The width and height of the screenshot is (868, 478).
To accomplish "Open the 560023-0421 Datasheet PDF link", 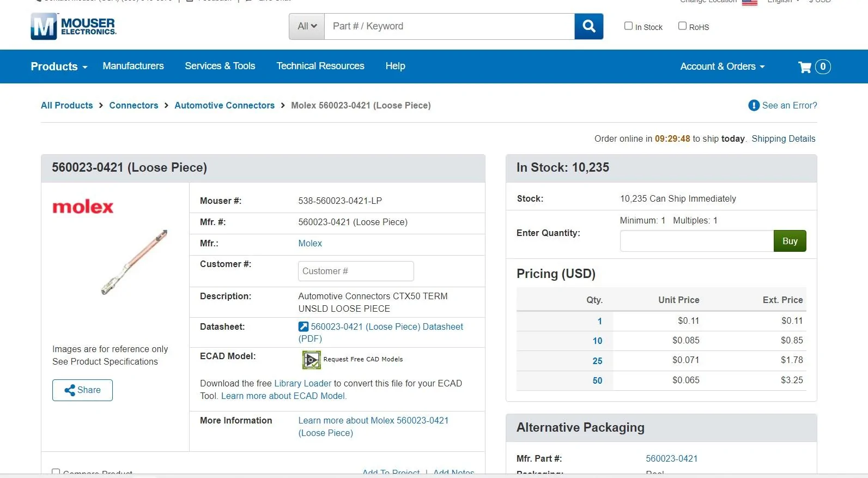I will 387,327.
